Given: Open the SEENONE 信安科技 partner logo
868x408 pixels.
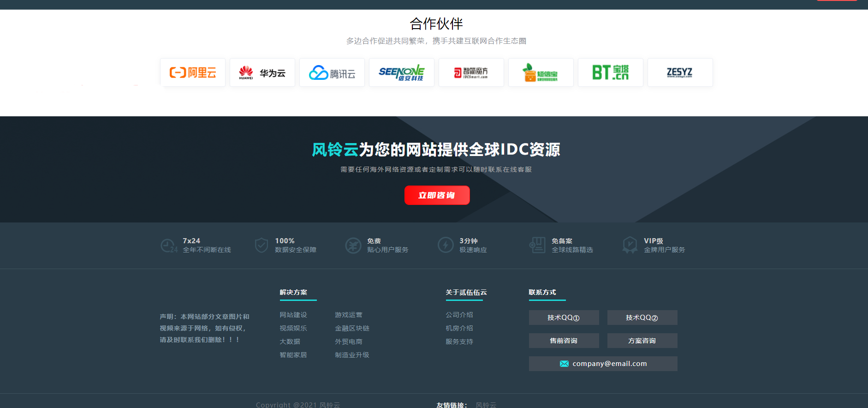Looking at the screenshot, I should (x=402, y=72).
